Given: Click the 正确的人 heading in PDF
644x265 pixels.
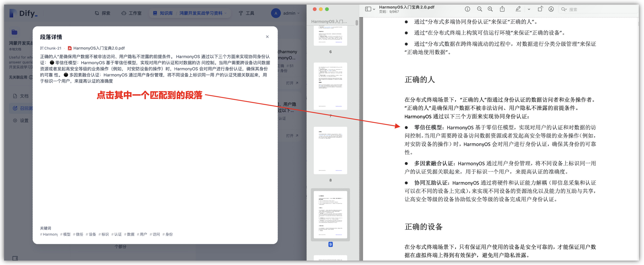Looking at the screenshot, I should pos(420,80).
